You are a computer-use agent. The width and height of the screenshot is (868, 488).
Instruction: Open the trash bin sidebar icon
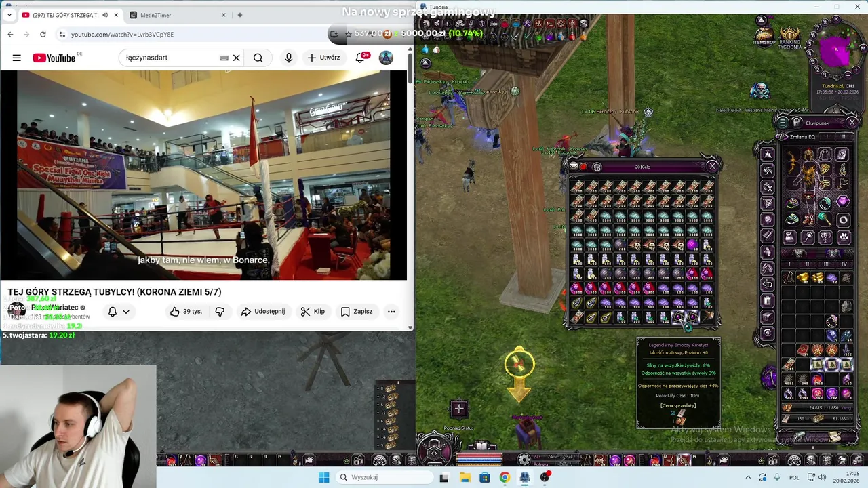coord(768,300)
